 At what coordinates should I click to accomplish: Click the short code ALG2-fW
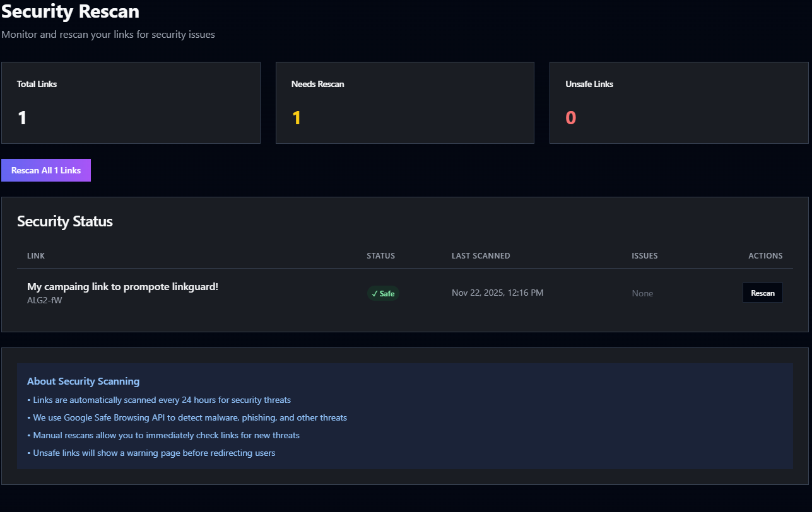[44, 300]
